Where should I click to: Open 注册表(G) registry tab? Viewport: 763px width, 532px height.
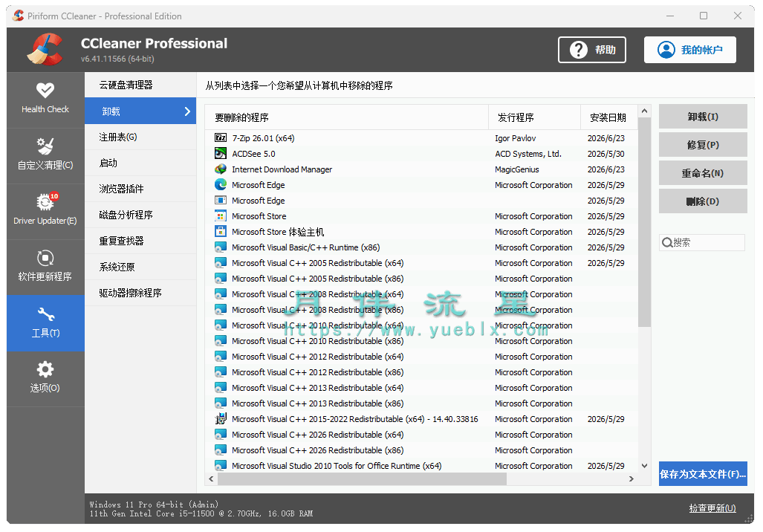(x=140, y=137)
